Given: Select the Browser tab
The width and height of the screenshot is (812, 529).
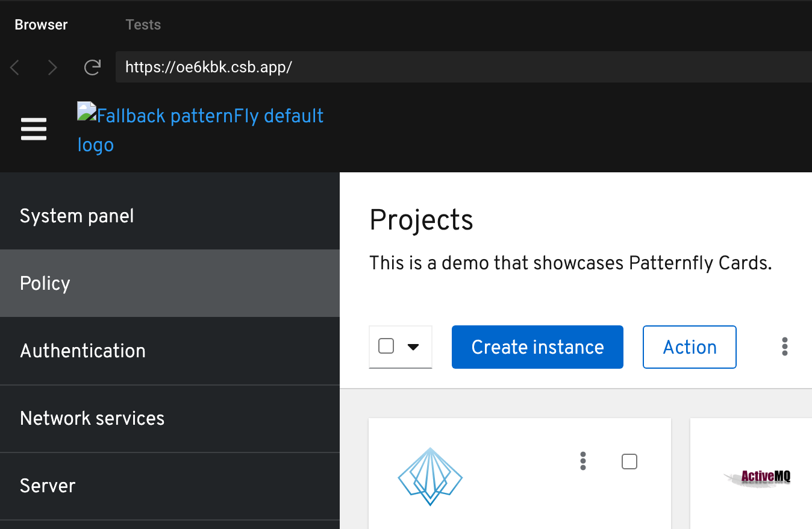Looking at the screenshot, I should click(x=41, y=25).
